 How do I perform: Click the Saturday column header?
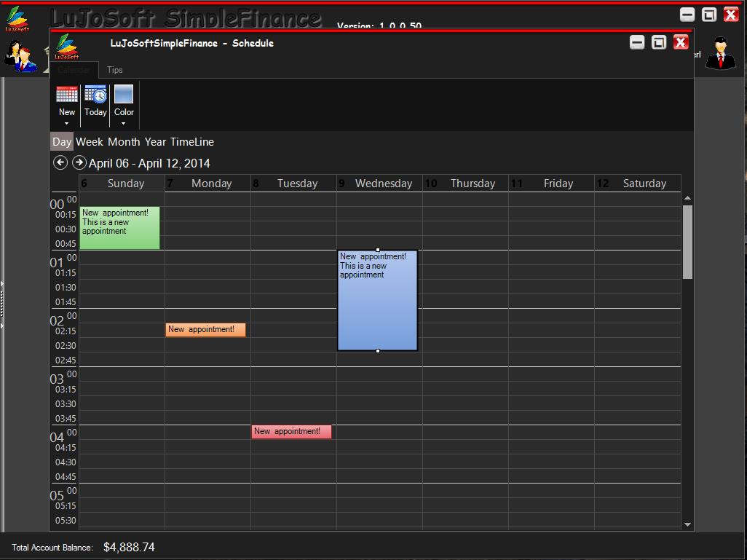coord(638,184)
